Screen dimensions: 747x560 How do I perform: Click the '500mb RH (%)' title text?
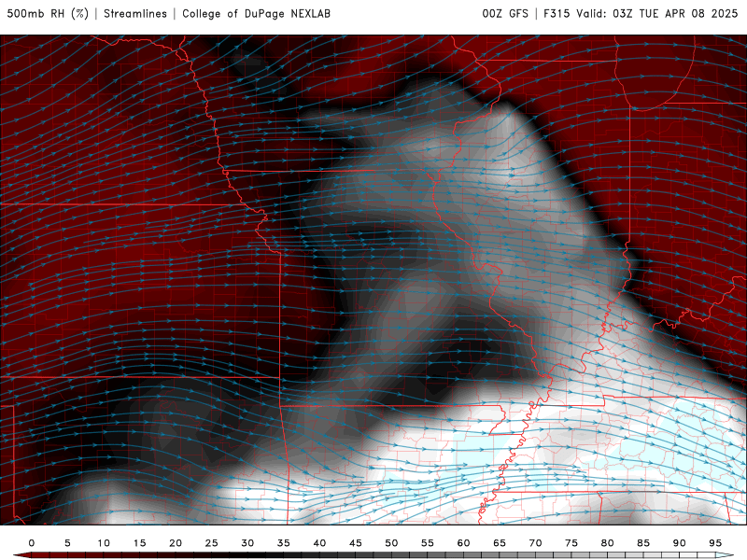click(48, 13)
